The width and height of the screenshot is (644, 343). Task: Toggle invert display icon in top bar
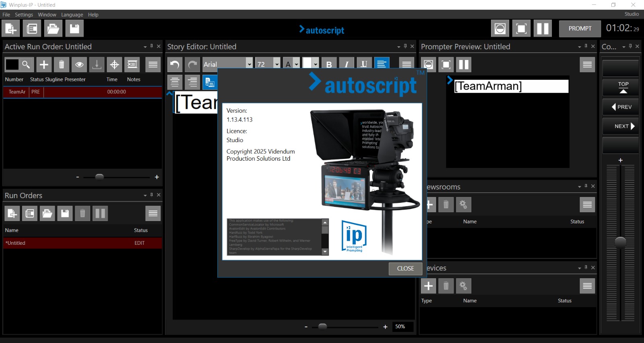coord(500,29)
